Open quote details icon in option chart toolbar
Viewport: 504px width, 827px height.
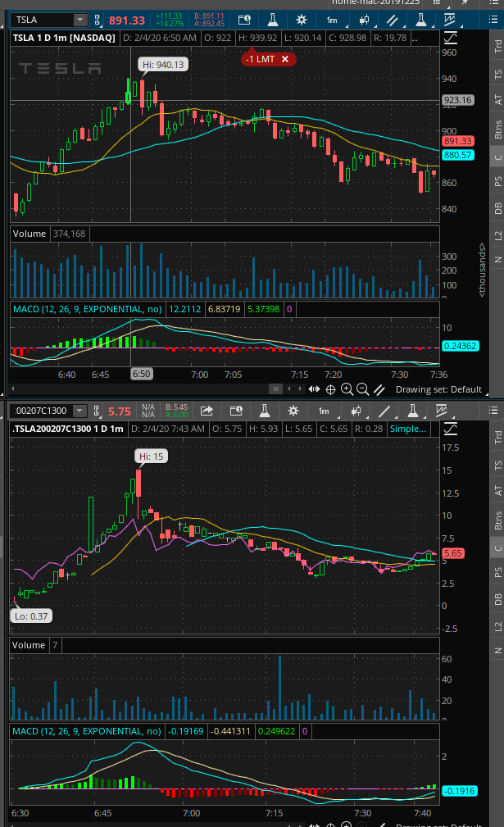point(236,411)
